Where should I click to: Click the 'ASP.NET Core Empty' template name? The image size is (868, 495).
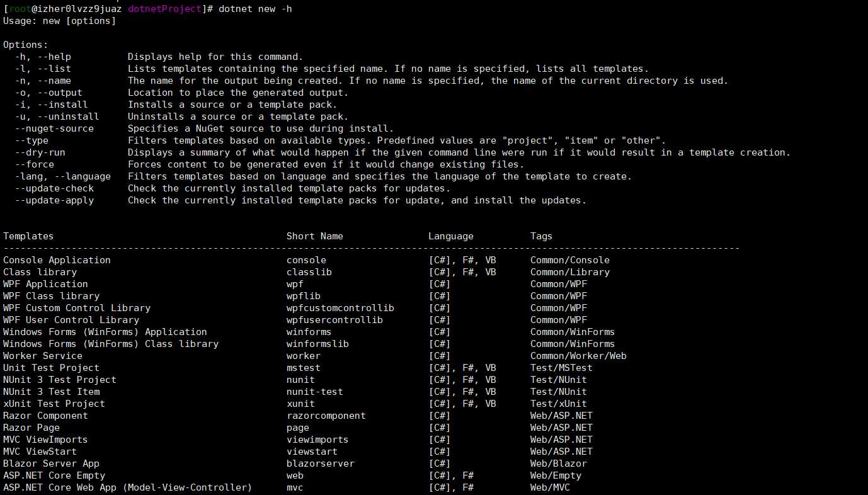[x=54, y=475]
